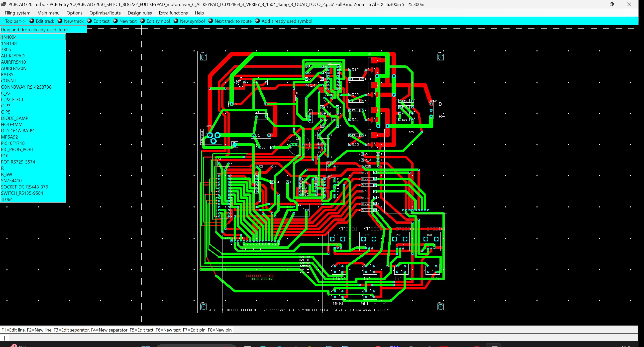Select the Edit text tool

(102, 21)
